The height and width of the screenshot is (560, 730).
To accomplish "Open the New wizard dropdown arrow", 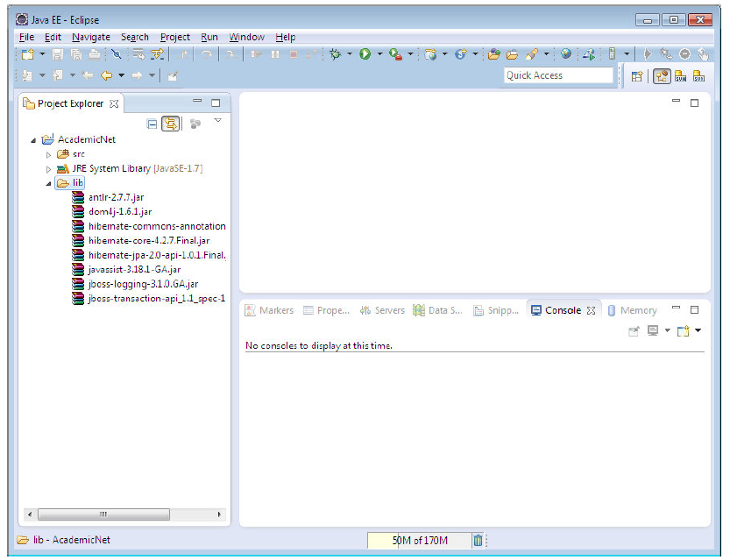I will [x=42, y=54].
